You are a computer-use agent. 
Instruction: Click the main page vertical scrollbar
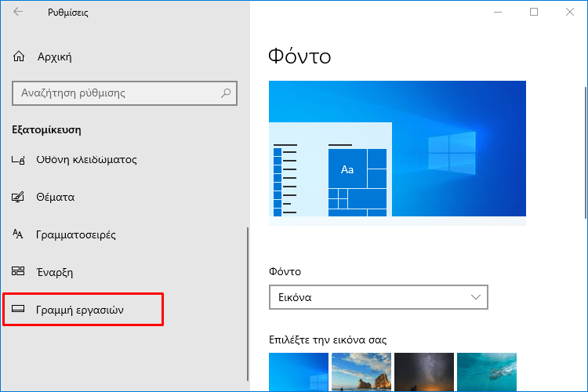586,153
